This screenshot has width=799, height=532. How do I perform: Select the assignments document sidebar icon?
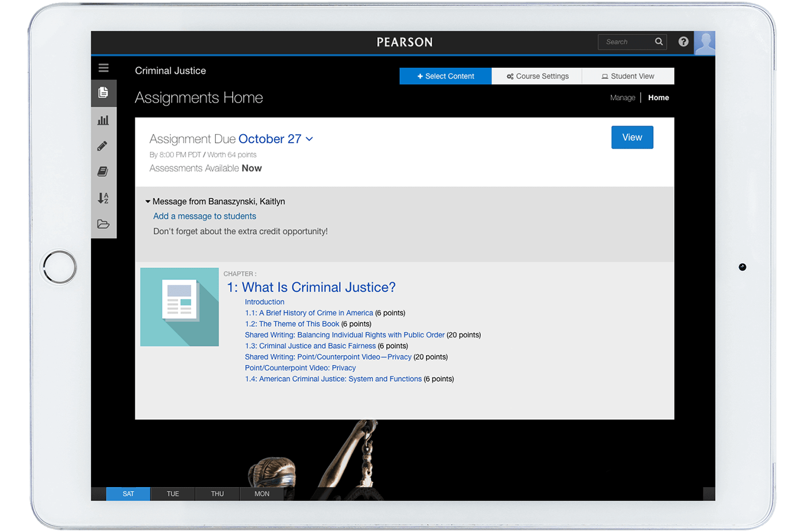[x=104, y=93]
